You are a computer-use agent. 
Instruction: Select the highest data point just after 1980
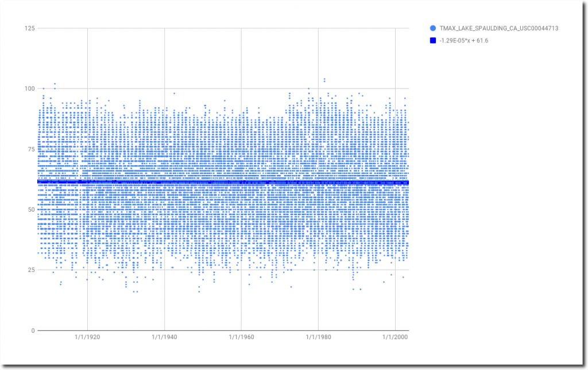point(324,79)
